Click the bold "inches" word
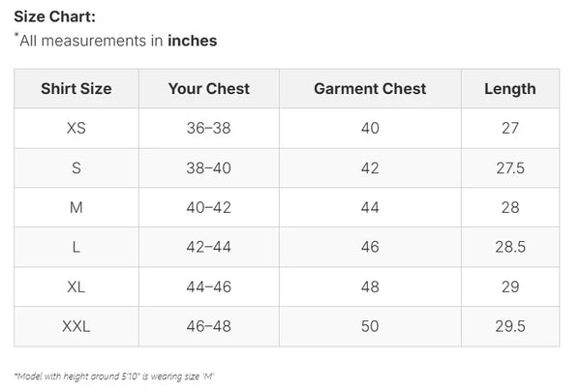Image resolution: width=581 pixels, height=392 pixels. 192,41
